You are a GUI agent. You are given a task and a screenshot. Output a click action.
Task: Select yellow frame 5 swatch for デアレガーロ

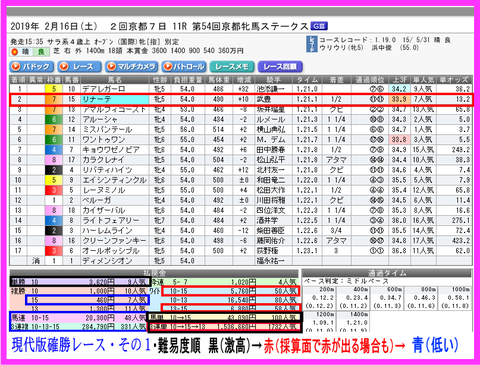(x=54, y=89)
